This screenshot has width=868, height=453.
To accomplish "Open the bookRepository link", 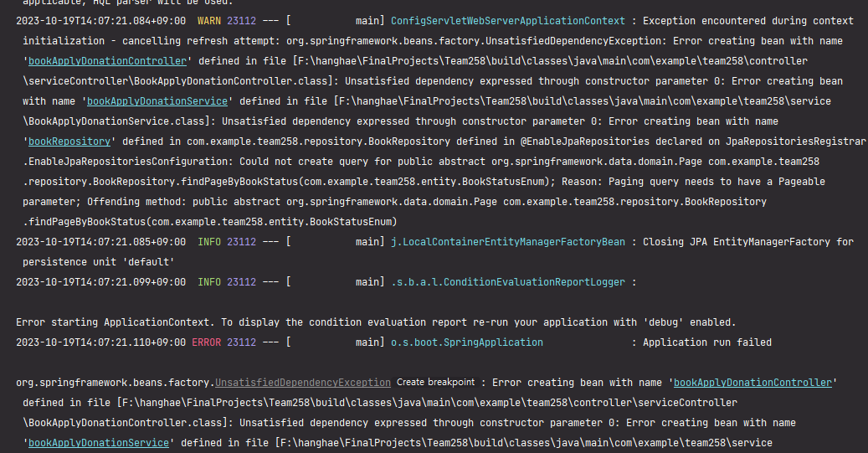I will click(x=69, y=142).
